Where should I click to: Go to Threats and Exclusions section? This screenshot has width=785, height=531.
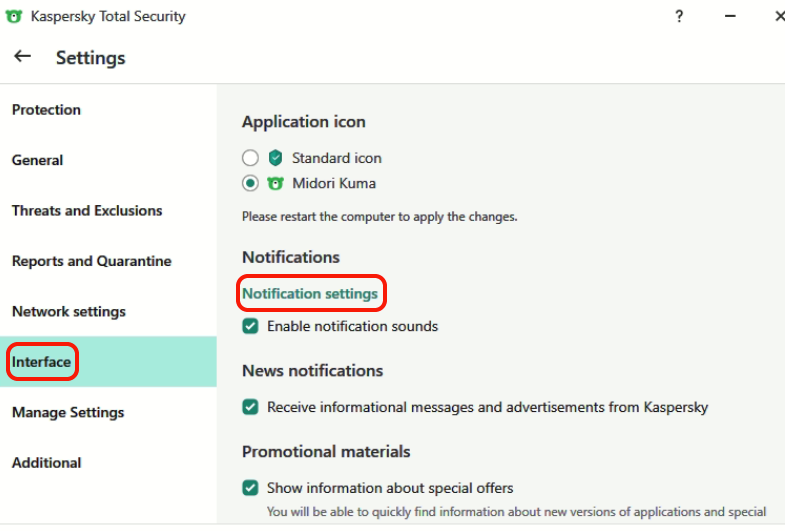(87, 211)
